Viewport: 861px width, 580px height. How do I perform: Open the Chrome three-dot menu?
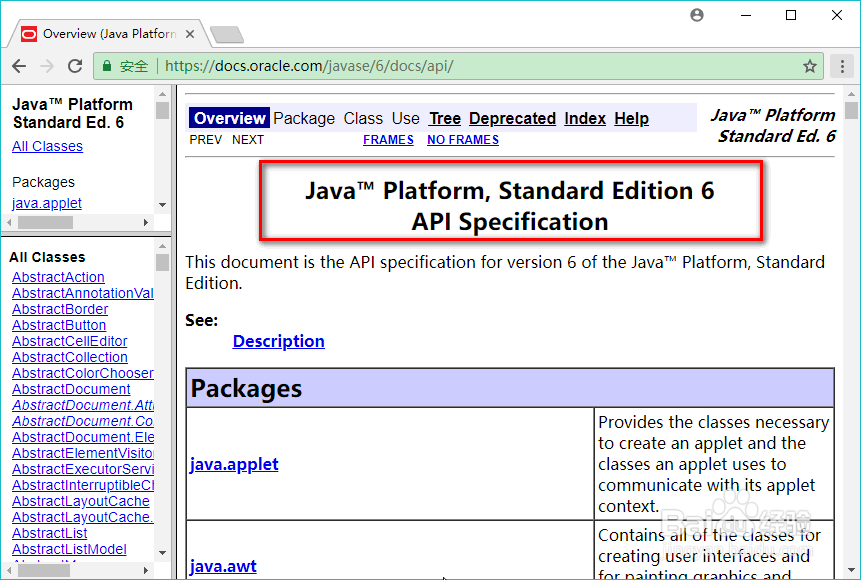pos(842,66)
